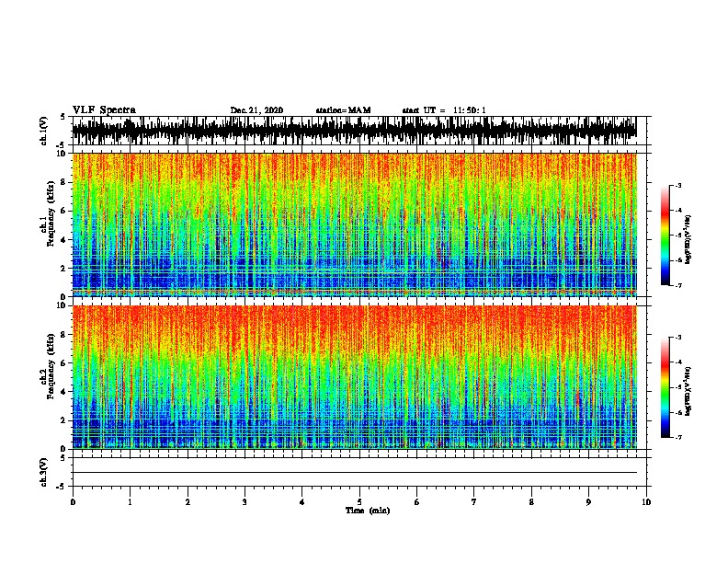Click the "10" minute tick on time axis

(646, 501)
